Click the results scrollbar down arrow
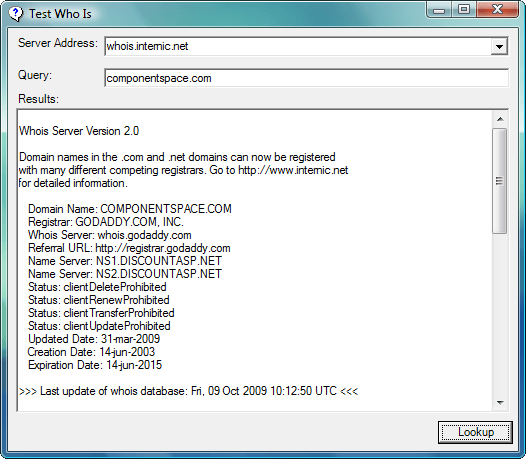 click(500, 402)
